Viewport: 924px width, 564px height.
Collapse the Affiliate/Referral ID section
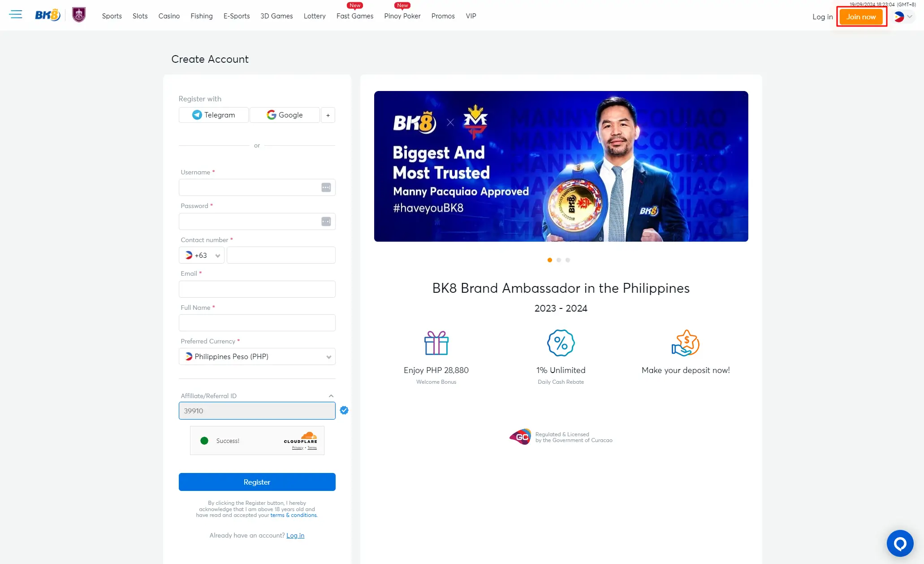pos(331,395)
